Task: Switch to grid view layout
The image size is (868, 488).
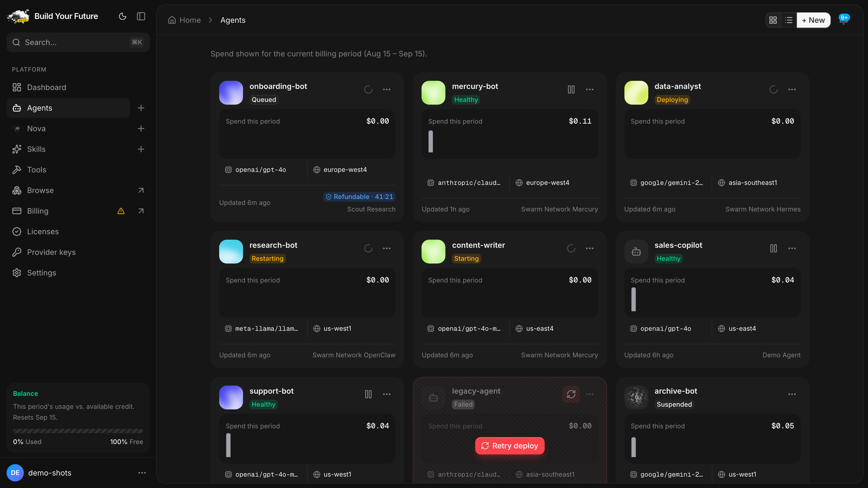Action: (x=773, y=20)
